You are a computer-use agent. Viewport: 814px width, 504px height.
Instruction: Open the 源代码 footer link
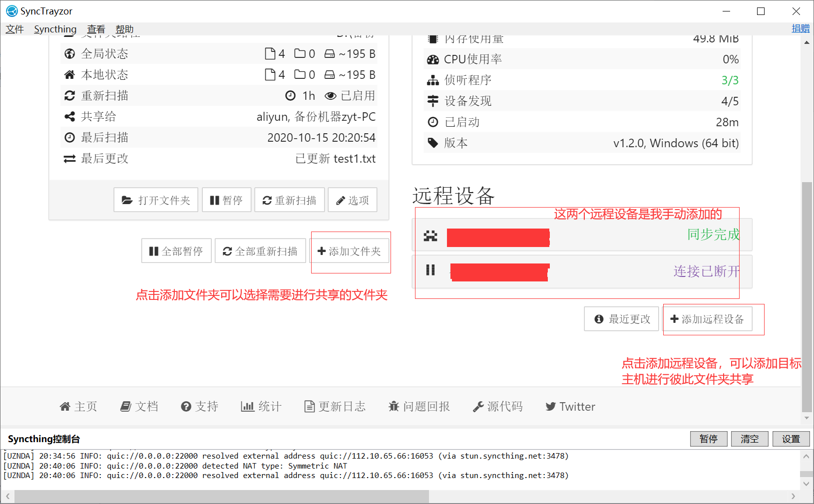498,407
